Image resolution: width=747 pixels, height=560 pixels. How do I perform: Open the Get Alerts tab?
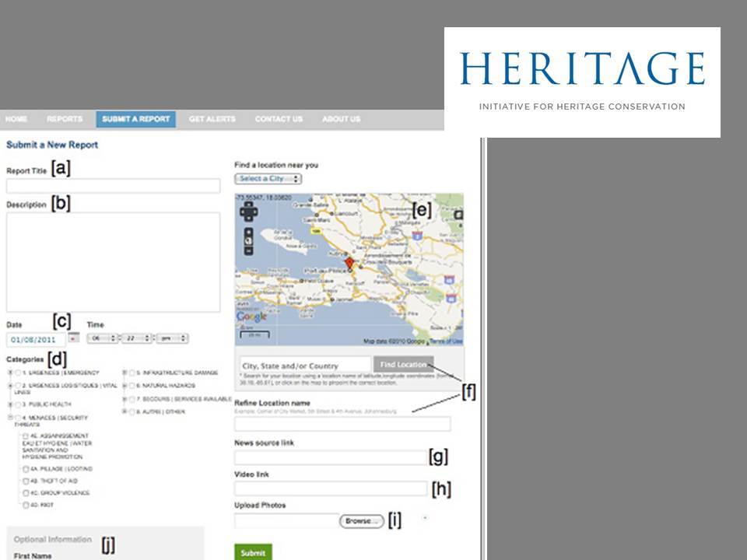(x=212, y=119)
